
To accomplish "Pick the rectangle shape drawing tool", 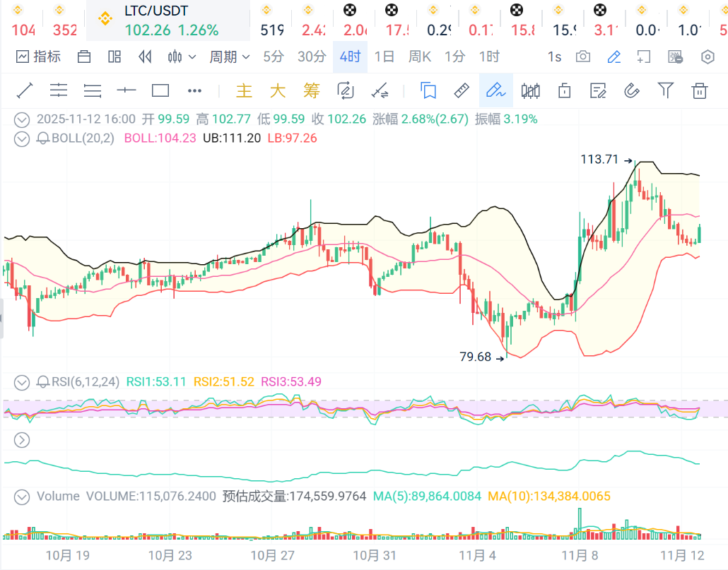I will click(x=160, y=90).
